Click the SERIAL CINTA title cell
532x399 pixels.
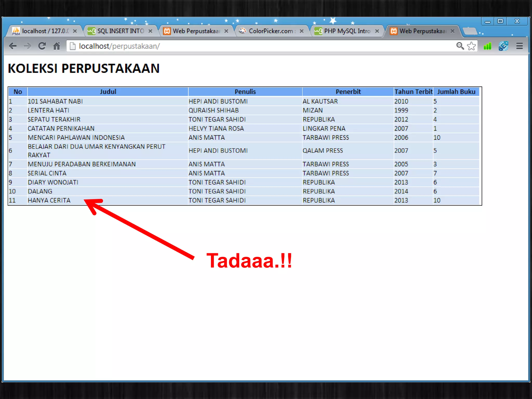coord(108,173)
